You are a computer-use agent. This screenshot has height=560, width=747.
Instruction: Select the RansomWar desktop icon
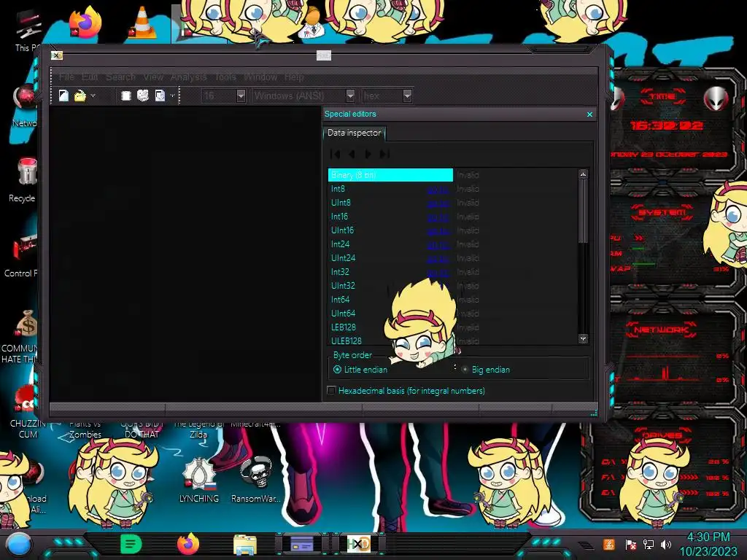pyautogui.click(x=256, y=480)
